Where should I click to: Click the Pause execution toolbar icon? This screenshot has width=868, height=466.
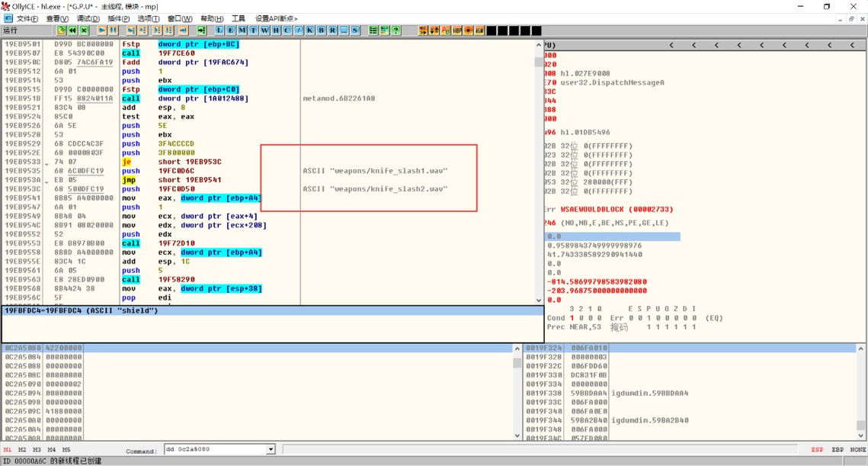coord(114,31)
